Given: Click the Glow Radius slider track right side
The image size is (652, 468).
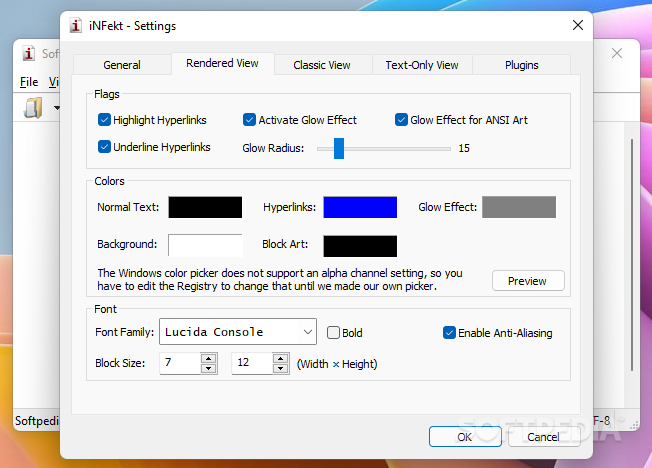Looking at the screenshot, I should click(x=397, y=149).
